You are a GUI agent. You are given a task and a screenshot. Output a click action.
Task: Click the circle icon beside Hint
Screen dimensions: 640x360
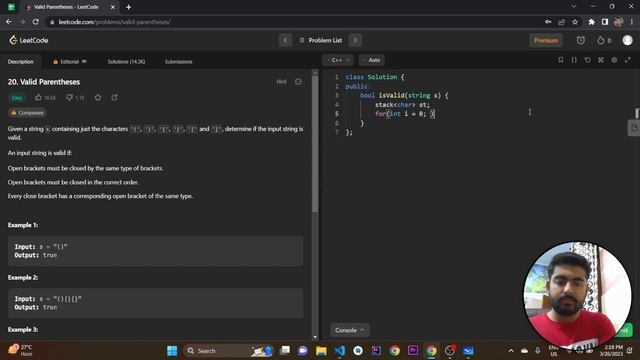pos(298,82)
